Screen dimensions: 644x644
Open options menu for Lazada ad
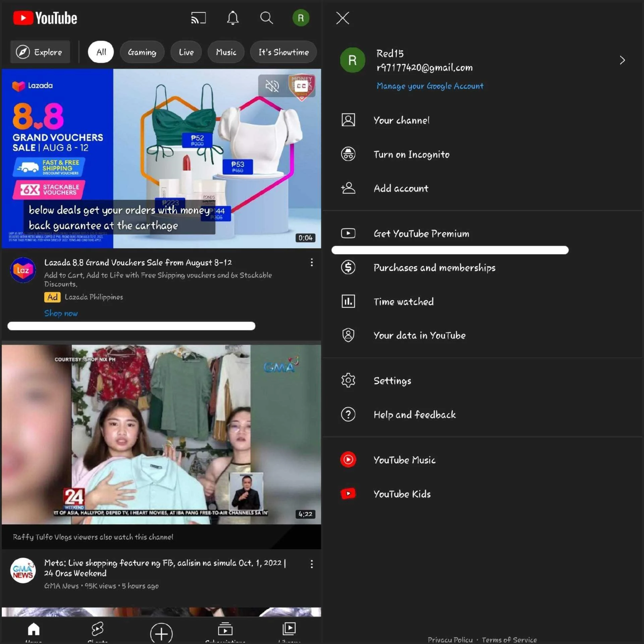point(312,262)
